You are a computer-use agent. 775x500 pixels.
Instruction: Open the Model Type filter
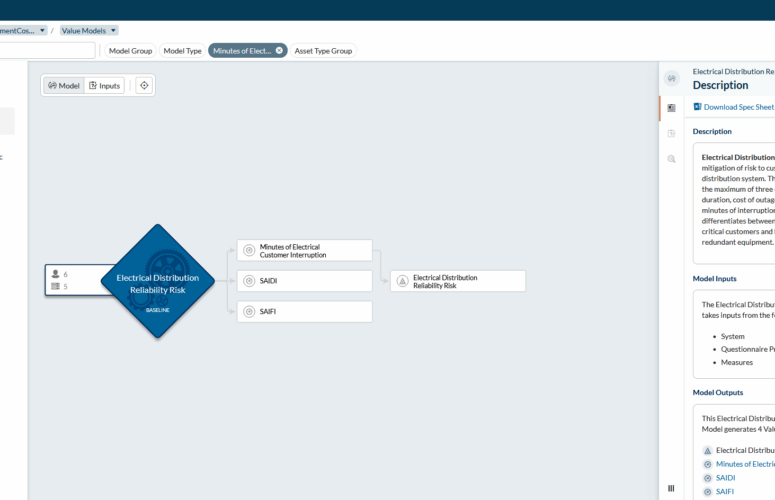pyautogui.click(x=182, y=50)
